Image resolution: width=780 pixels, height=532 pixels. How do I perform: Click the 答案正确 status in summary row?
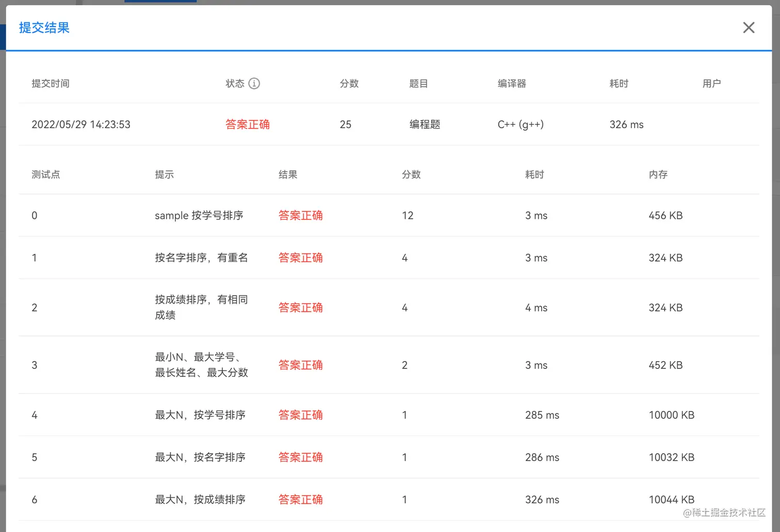(x=248, y=124)
